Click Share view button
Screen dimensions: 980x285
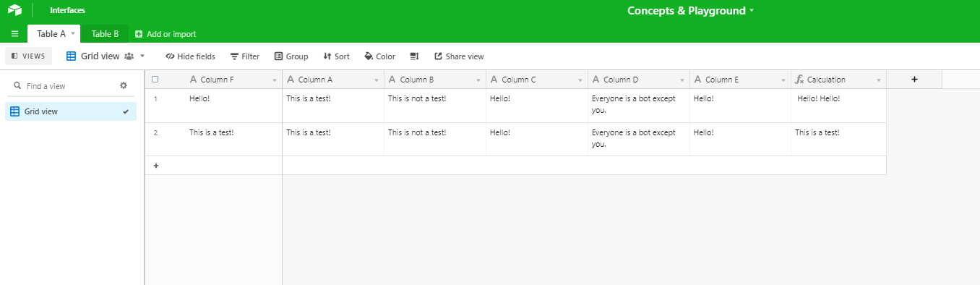click(x=459, y=56)
